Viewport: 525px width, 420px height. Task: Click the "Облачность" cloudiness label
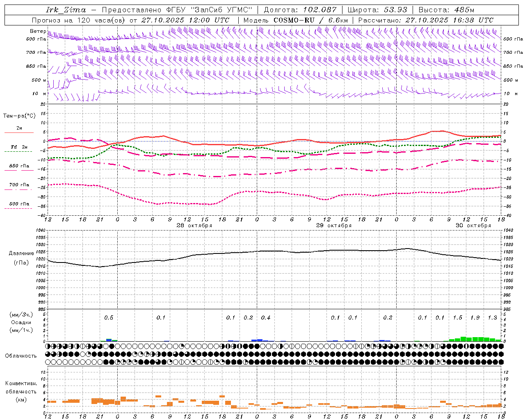(21, 356)
